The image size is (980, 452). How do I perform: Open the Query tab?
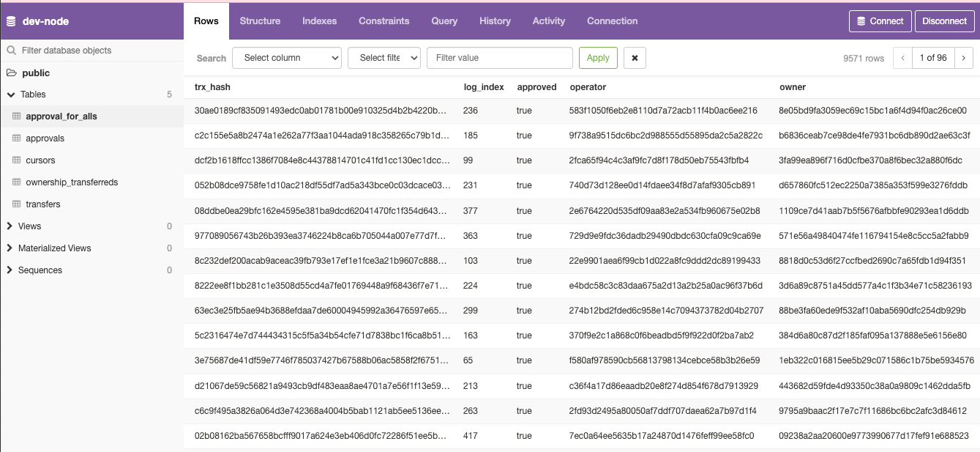pos(444,21)
